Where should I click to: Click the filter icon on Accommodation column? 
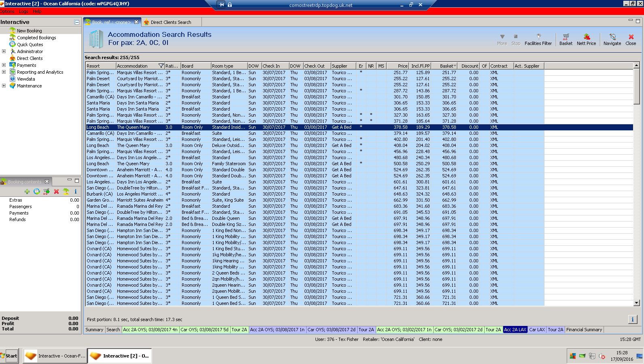click(161, 66)
